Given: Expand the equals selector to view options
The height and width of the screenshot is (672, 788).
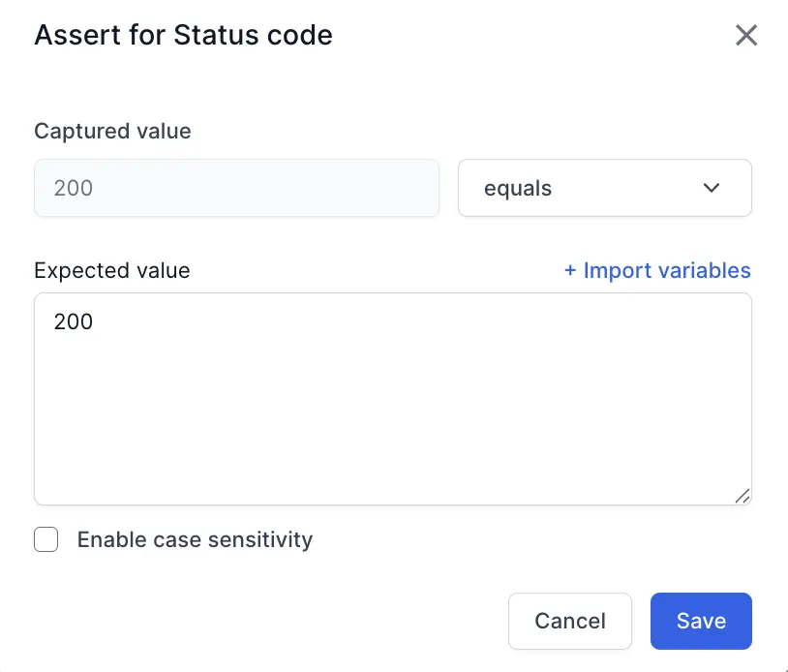Looking at the screenshot, I should click(605, 188).
